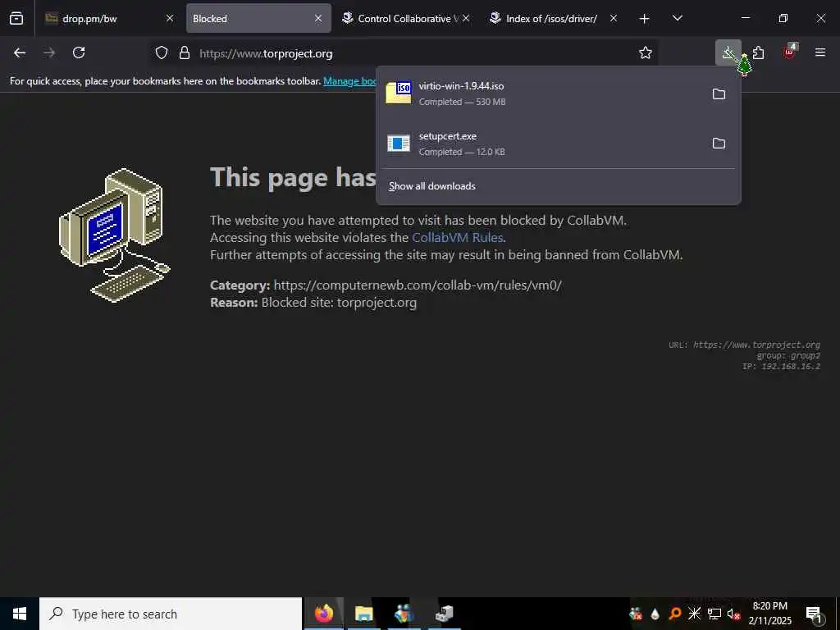Open Firefox from the taskbar
This screenshot has width=840, height=630.
(x=324, y=614)
